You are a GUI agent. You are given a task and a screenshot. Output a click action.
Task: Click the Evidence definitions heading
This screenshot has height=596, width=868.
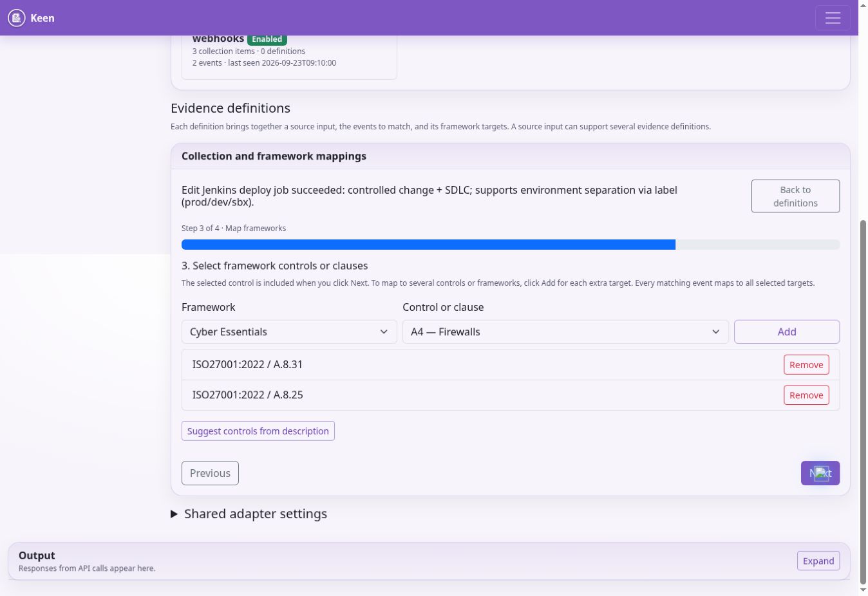231,108
